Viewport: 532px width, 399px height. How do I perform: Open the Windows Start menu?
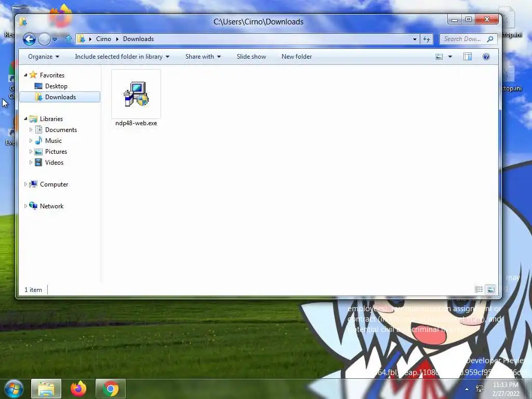14,389
